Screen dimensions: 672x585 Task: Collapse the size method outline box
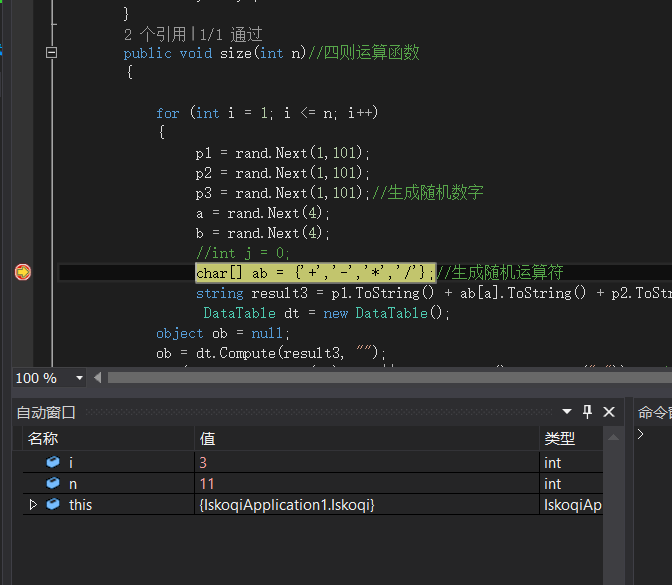[x=51, y=53]
